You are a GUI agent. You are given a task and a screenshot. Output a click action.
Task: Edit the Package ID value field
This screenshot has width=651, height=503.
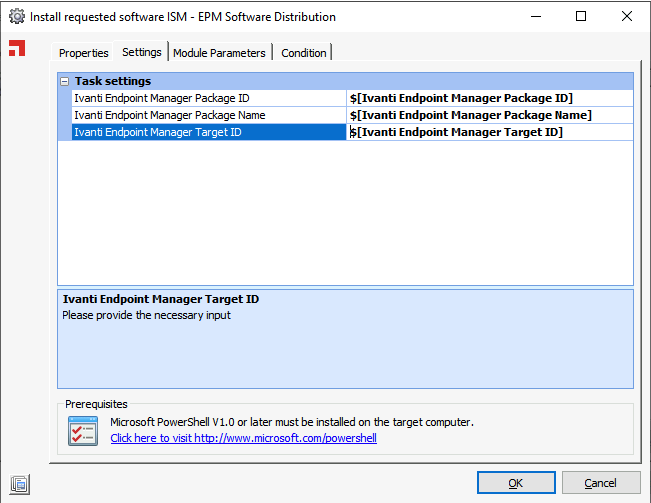(490, 98)
